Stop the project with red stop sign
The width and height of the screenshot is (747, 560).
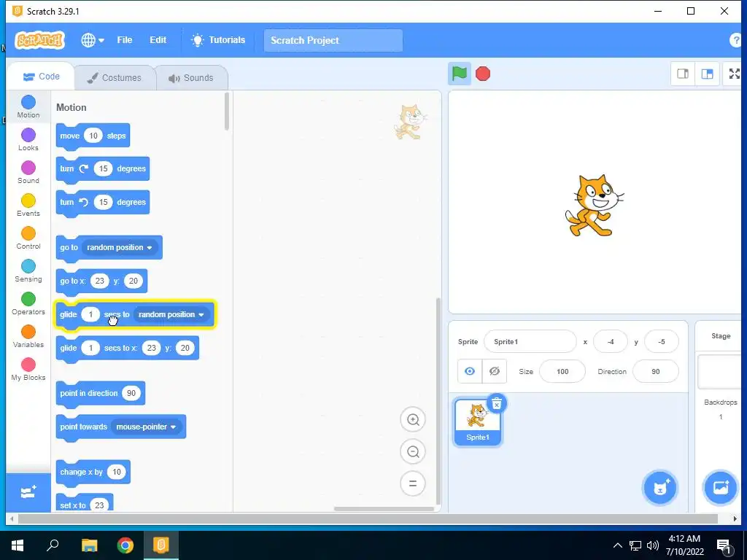click(x=483, y=74)
